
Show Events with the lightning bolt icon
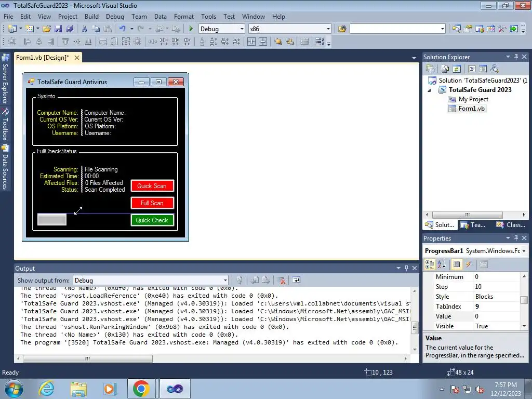[x=468, y=264]
